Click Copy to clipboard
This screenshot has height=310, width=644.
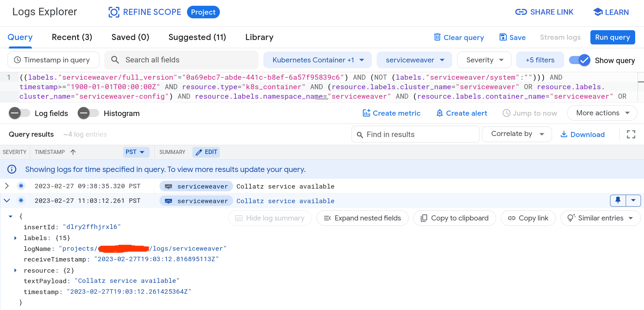[455, 218]
